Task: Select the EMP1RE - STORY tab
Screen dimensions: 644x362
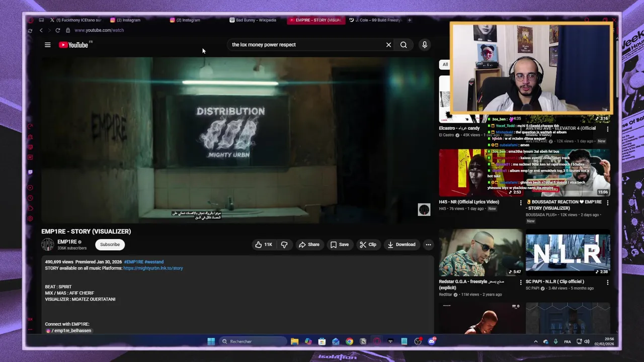Action: (x=315, y=20)
